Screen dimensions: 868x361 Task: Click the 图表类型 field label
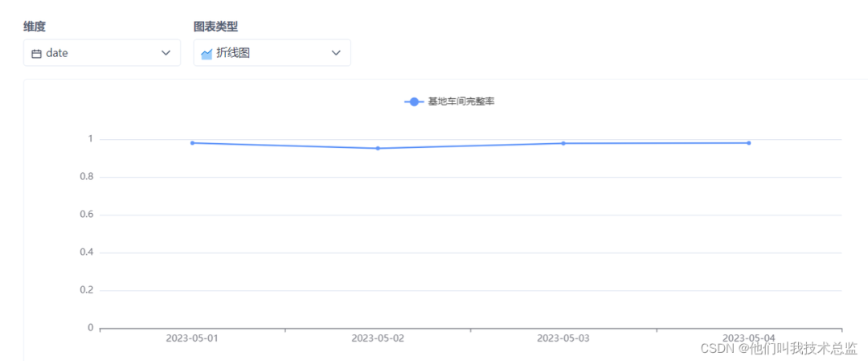click(x=215, y=27)
